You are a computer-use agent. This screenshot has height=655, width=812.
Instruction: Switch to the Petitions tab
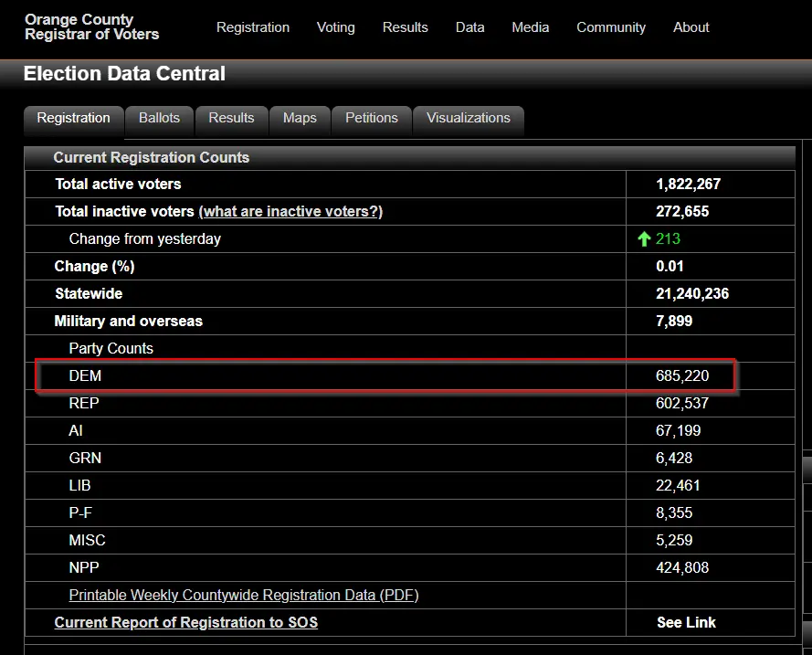(x=371, y=118)
